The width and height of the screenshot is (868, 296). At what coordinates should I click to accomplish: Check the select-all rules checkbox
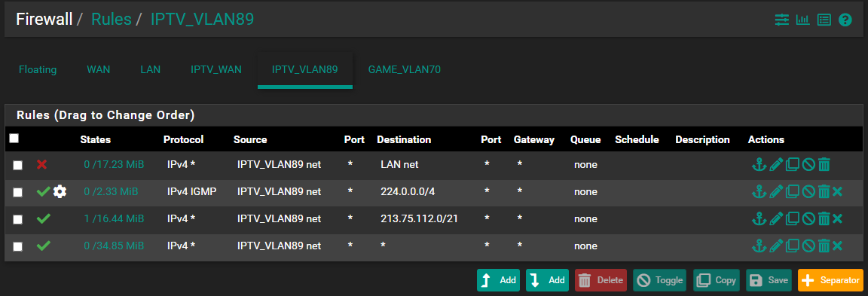14,139
